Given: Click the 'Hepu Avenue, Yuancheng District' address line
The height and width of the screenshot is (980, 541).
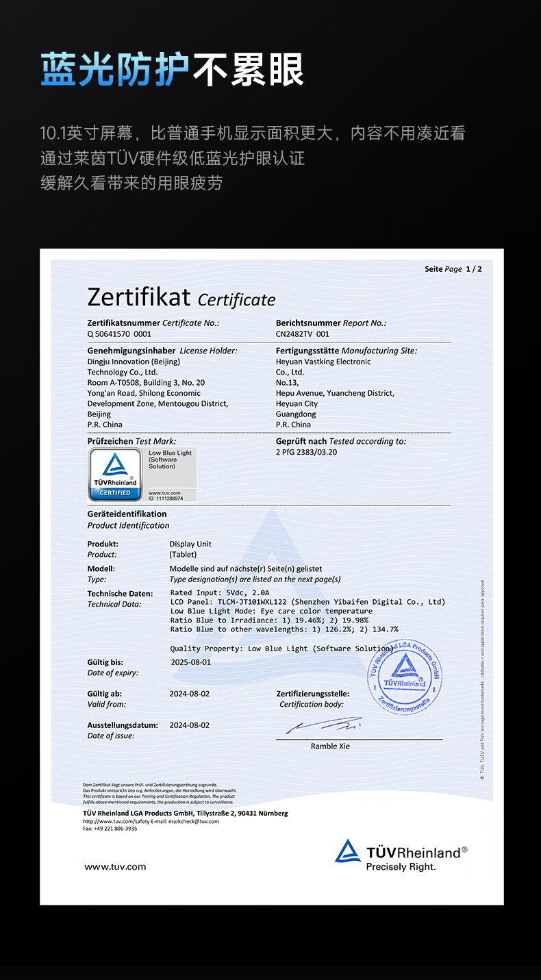Looking at the screenshot, I should (335, 393).
